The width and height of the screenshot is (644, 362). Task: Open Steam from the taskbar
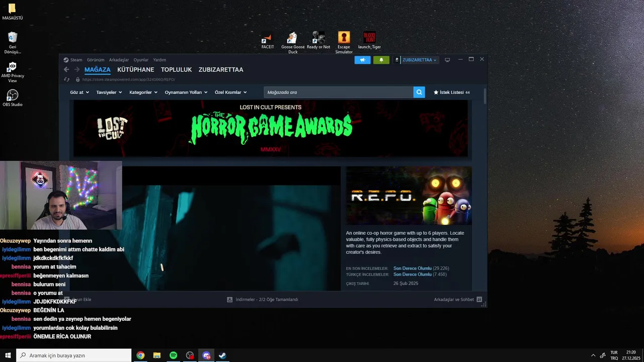click(x=222, y=355)
